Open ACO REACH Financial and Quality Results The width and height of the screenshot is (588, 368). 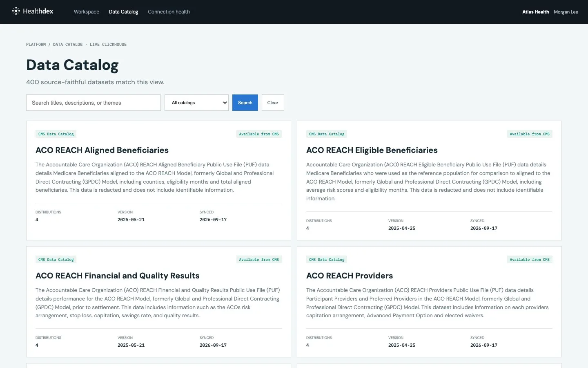118,276
